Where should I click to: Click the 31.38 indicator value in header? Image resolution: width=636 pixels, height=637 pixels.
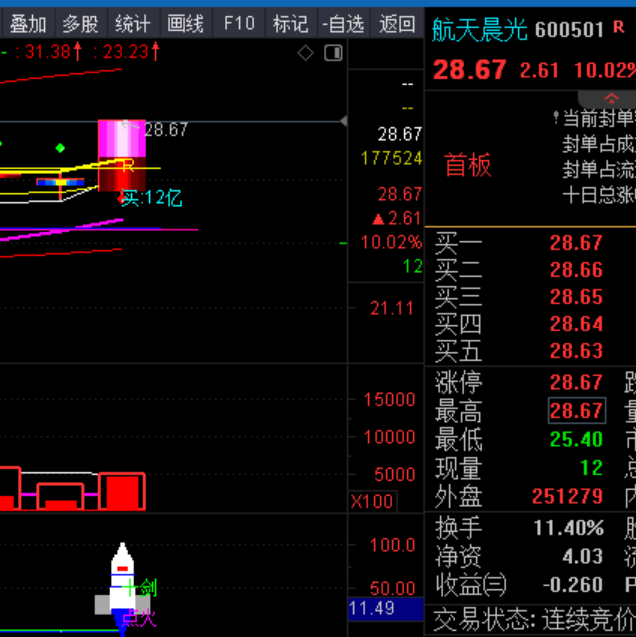[x=48, y=52]
